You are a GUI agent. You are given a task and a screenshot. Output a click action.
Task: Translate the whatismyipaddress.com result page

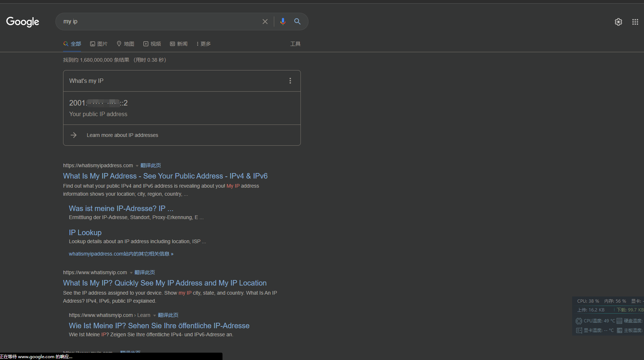pyautogui.click(x=151, y=165)
